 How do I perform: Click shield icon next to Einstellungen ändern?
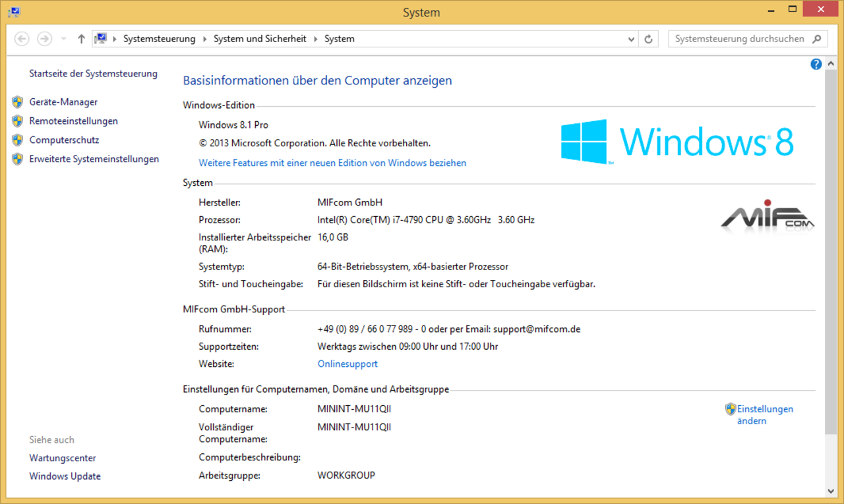coord(731,409)
